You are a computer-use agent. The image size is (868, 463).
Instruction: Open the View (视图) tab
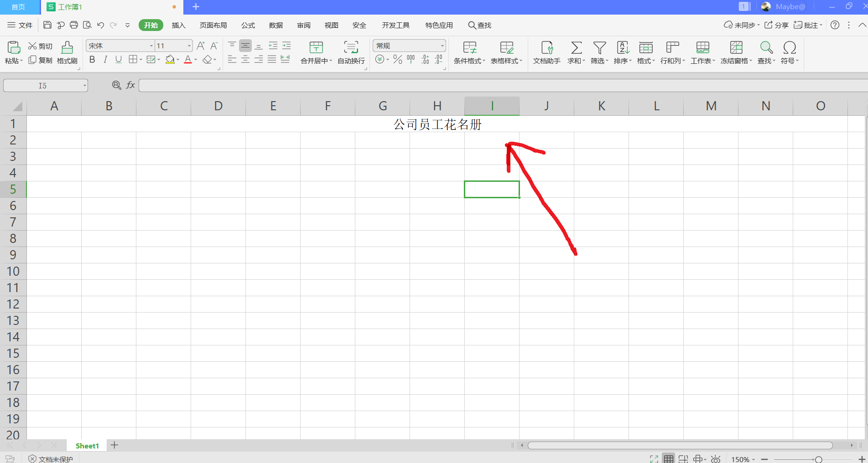tap(332, 25)
